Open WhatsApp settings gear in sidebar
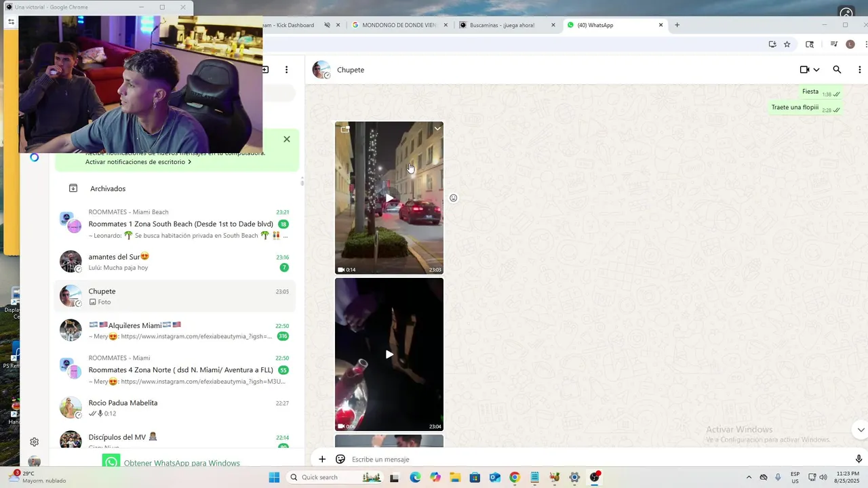Viewport: 868px width, 488px height. click(x=34, y=442)
